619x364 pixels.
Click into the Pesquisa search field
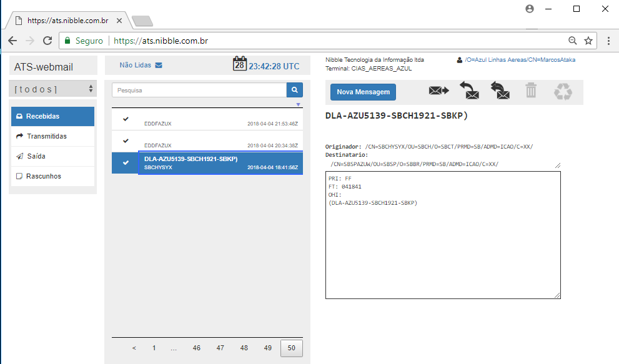[x=199, y=90]
